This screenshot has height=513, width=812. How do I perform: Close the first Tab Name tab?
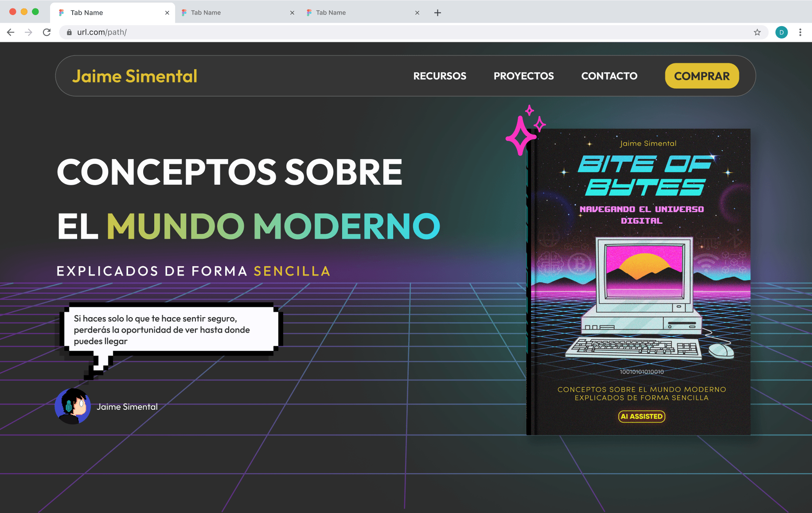tap(167, 13)
